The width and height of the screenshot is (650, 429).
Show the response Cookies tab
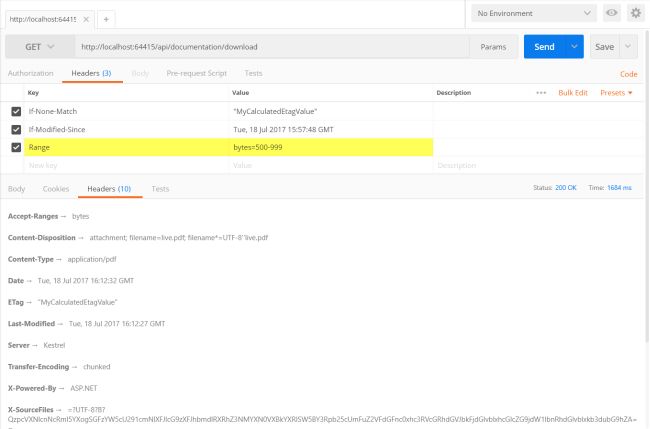tap(56, 188)
